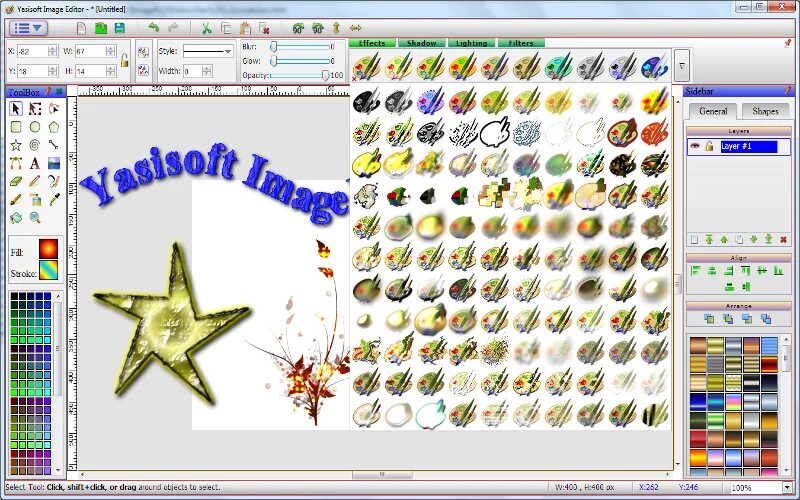Pick the Line tool in ToolBox
The width and height of the screenshot is (800, 500).
click(x=54, y=145)
